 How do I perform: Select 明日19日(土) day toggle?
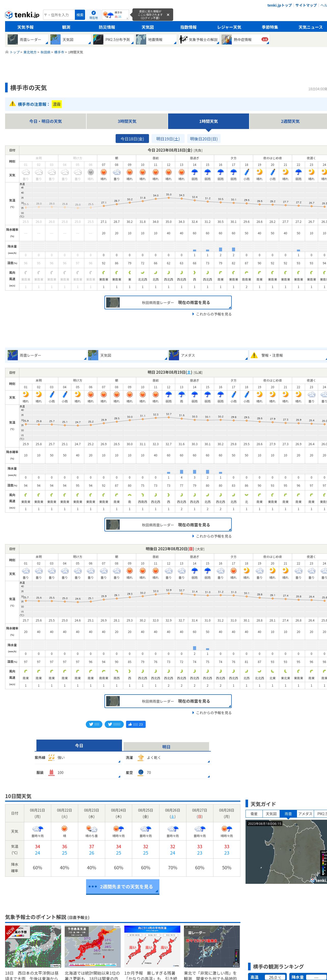[168, 139]
